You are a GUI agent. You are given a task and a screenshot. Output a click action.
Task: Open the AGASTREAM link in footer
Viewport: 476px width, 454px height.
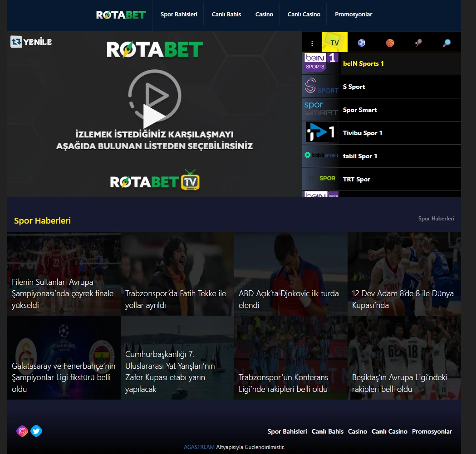199,447
